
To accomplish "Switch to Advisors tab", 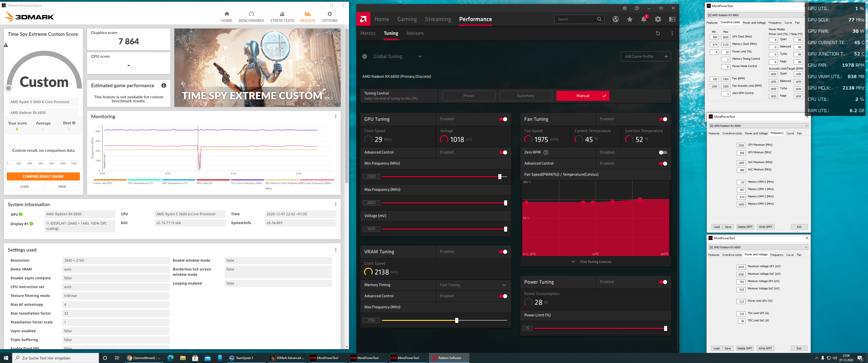I will click(x=415, y=33).
